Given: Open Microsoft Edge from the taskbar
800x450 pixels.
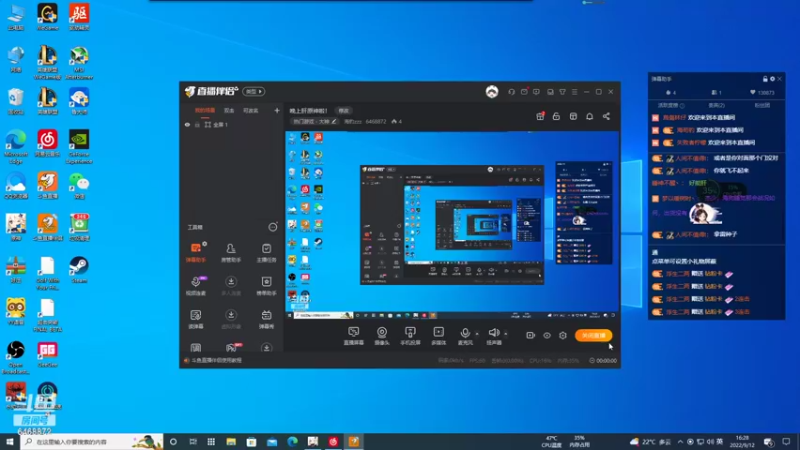Looking at the screenshot, I should (292, 442).
